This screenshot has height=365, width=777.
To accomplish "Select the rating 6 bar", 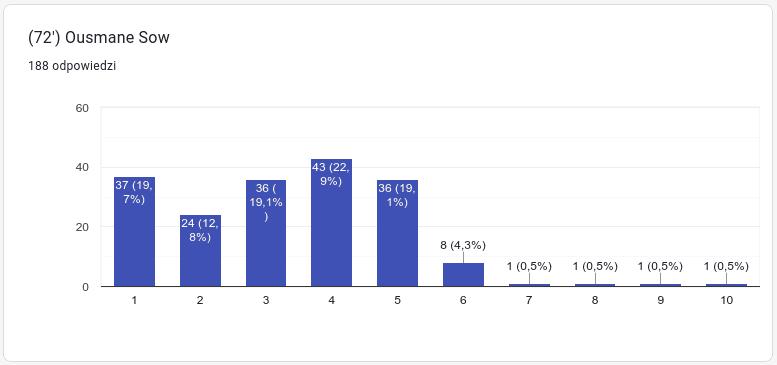I will pos(463,274).
